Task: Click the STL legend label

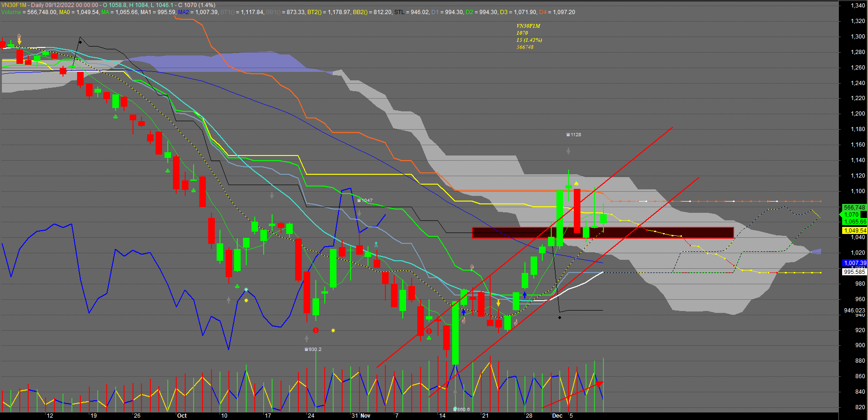Action: (x=399, y=12)
